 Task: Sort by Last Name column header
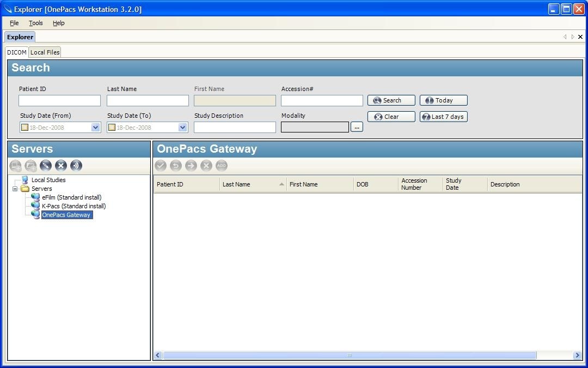[x=253, y=184]
